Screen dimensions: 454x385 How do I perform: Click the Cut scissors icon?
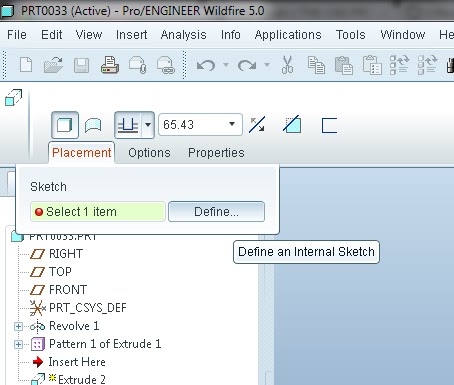[287, 64]
